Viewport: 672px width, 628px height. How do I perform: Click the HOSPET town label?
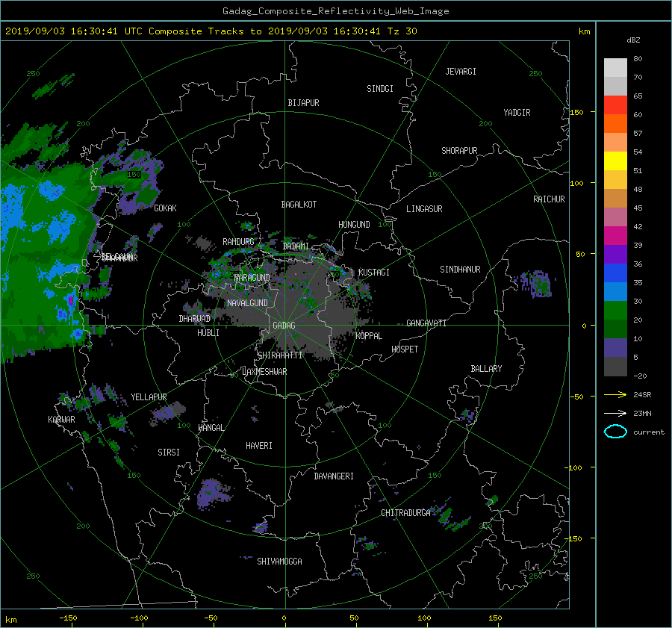pyautogui.click(x=405, y=349)
